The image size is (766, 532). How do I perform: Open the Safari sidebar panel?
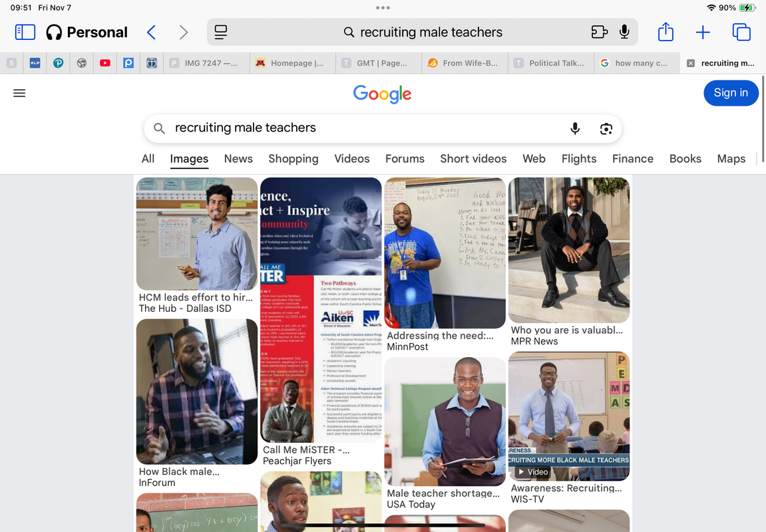[x=25, y=32]
